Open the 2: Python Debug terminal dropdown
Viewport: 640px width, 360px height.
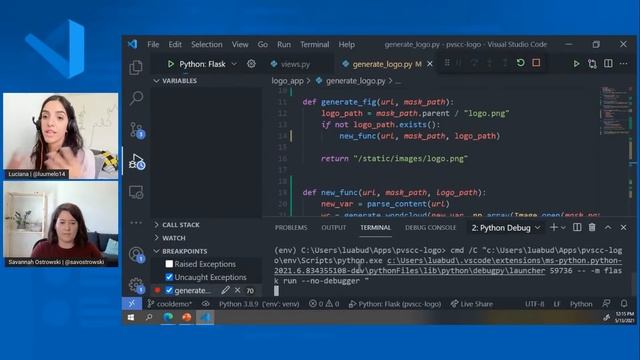(x=506, y=228)
